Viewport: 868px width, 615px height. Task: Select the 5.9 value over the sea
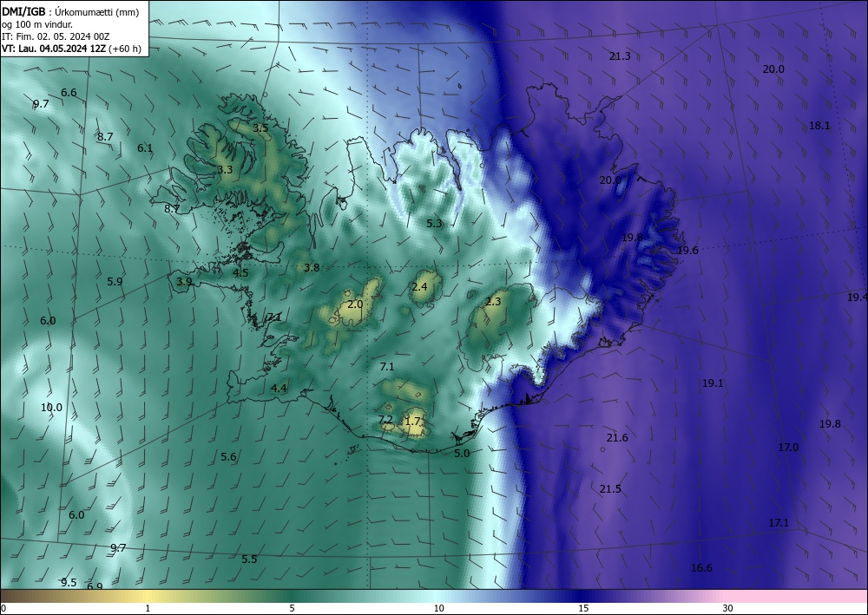[115, 282]
